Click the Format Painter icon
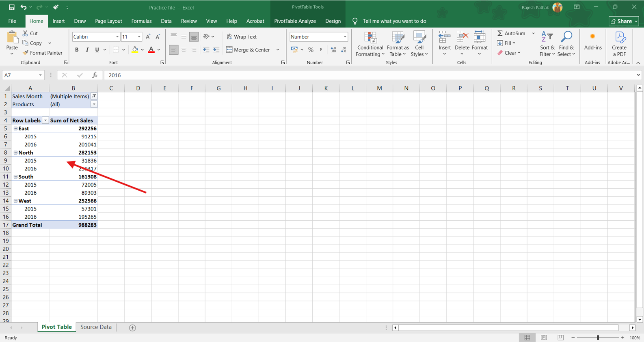Screen dimensions: 644x342 pyautogui.click(x=26, y=53)
